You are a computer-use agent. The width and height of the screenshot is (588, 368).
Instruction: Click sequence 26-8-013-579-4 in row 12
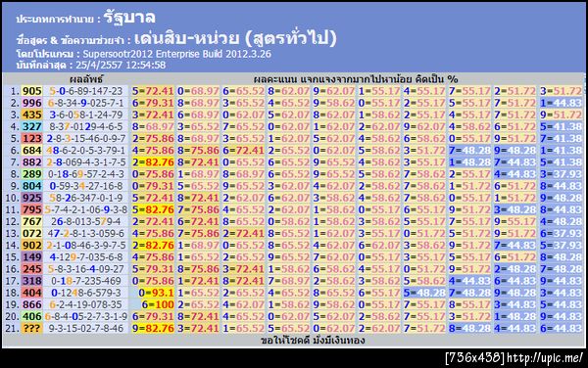click(x=86, y=221)
